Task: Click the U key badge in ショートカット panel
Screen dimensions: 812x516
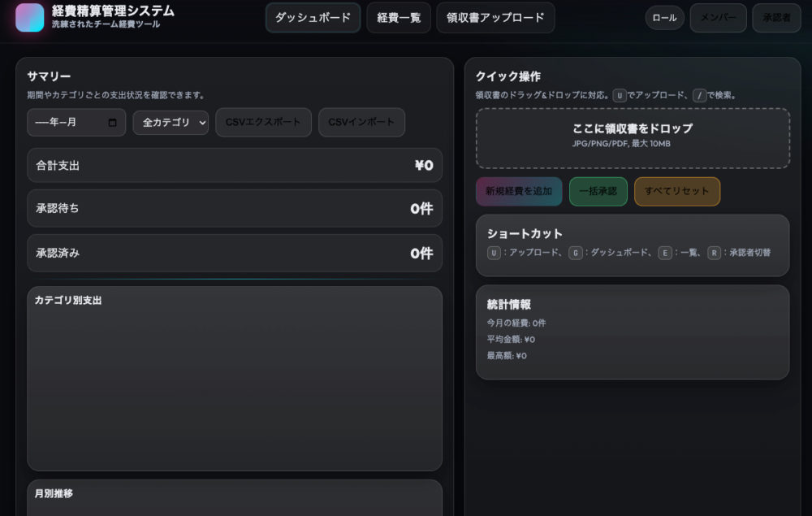Action: (494, 253)
